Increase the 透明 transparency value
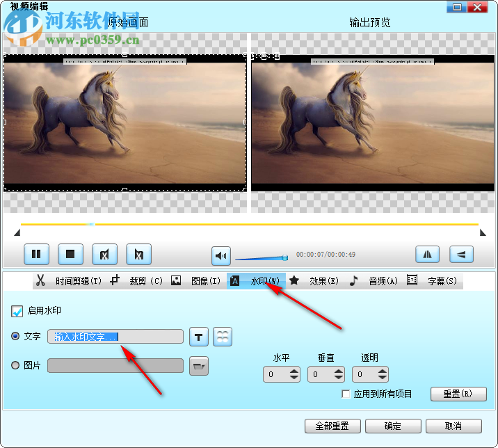The image size is (498, 448). pyautogui.click(x=383, y=371)
